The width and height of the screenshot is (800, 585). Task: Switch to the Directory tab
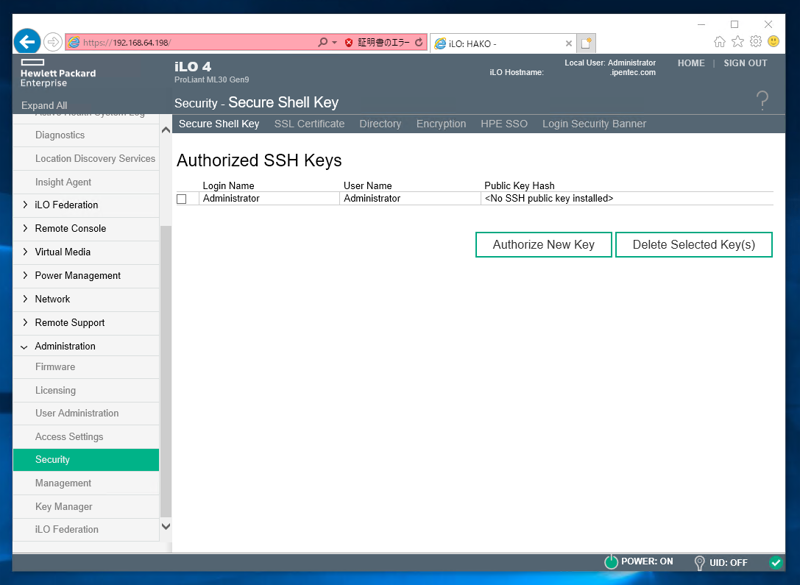pos(380,124)
